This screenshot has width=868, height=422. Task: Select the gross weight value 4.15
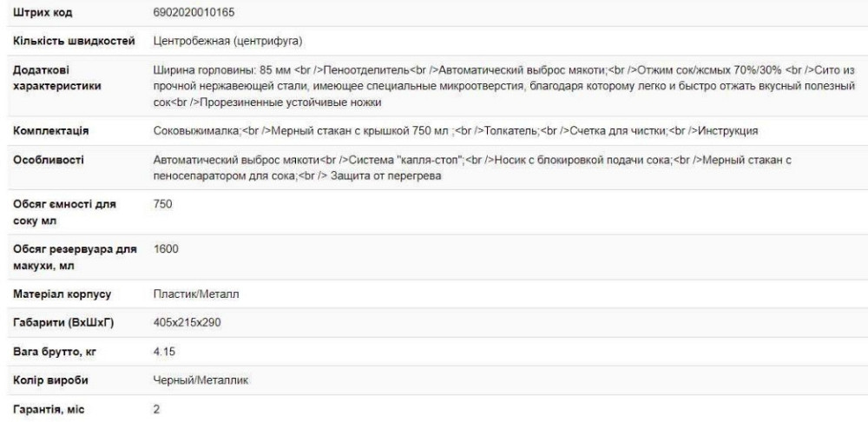(x=163, y=353)
